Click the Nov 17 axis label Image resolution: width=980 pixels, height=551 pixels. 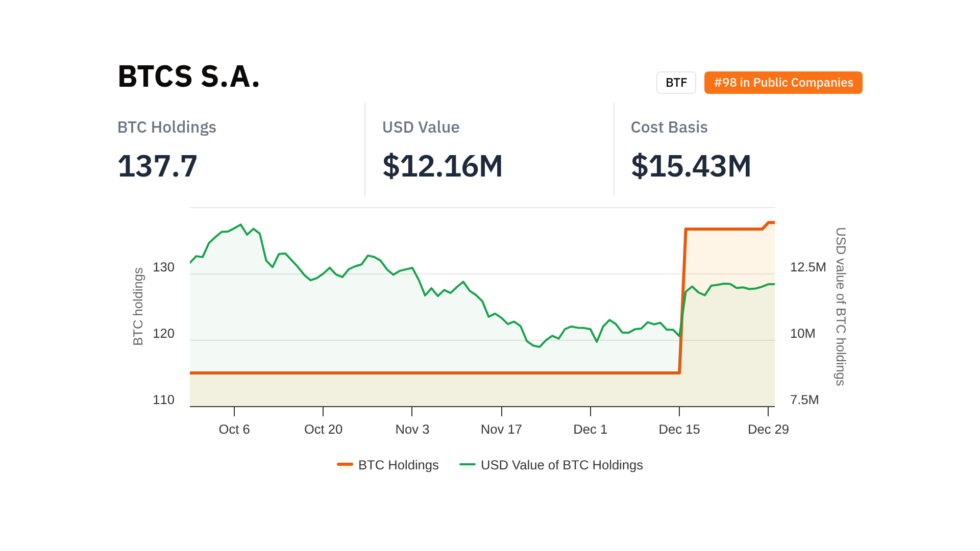pos(501,429)
